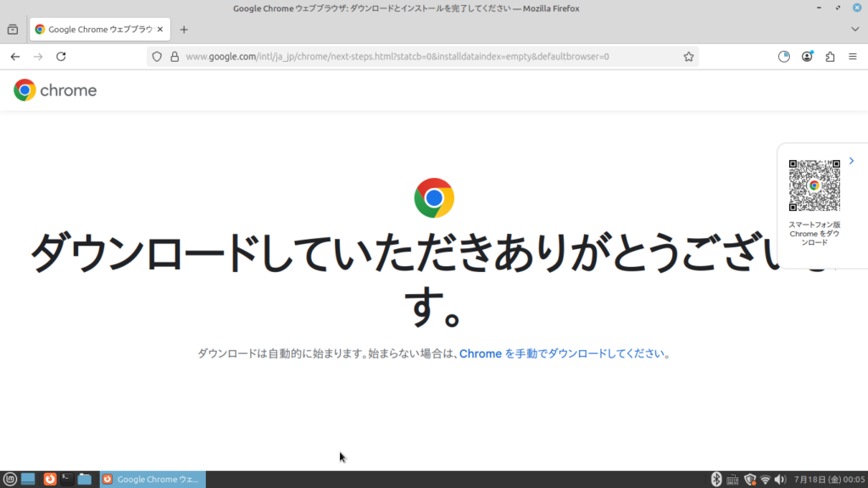The image size is (868, 488).
Task: Click the tracking protection shield icon
Action: click(x=157, y=57)
